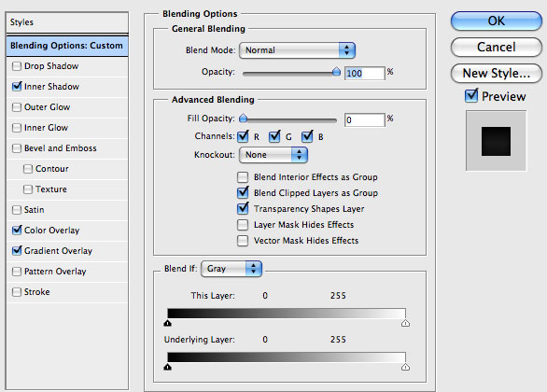Toggle the B channel checkbox
The height and width of the screenshot is (392, 547).
307,136
